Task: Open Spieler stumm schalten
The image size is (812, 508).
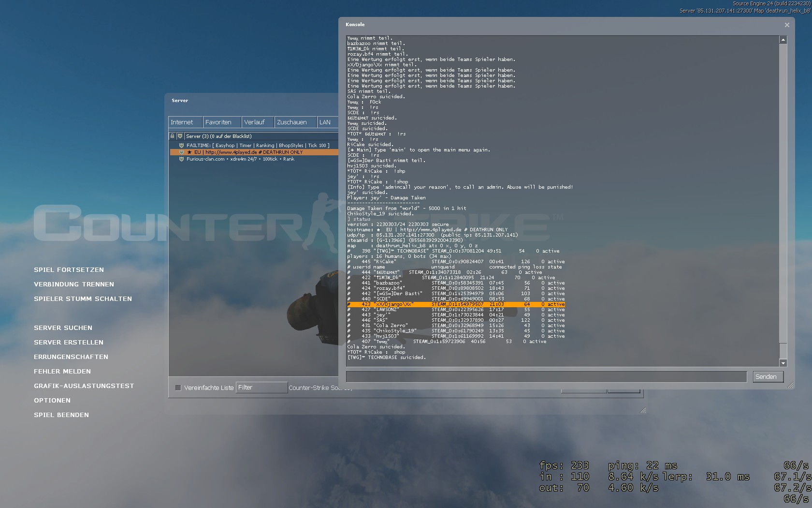Action: pos(83,299)
